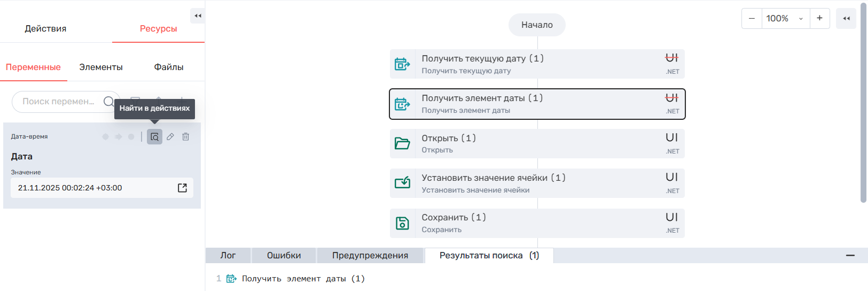The width and height of the screenshot is (868, 291).
Task: Zoom out with the minus button
Action: click(752, 19)
